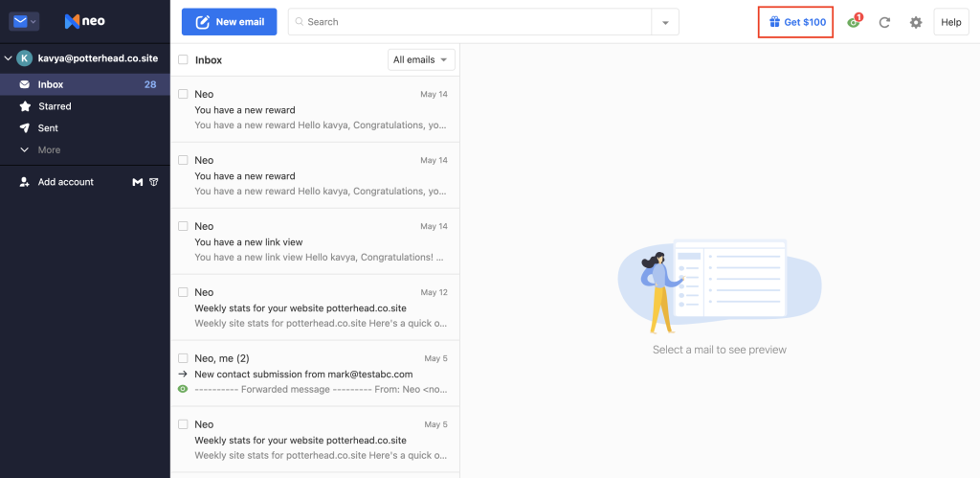Click the refresh mailbox icon
Screen dimensions: 980x478
tap(884, 22)
